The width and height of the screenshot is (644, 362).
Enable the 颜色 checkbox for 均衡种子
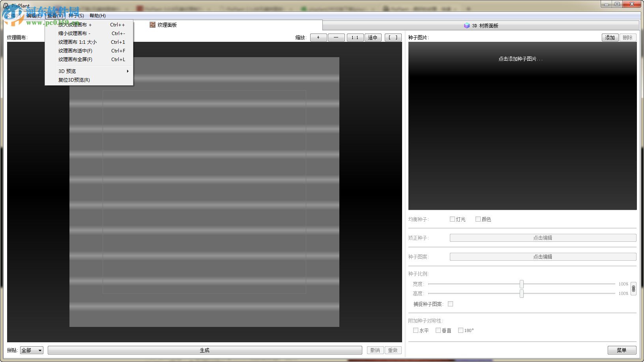pos(478,219)
